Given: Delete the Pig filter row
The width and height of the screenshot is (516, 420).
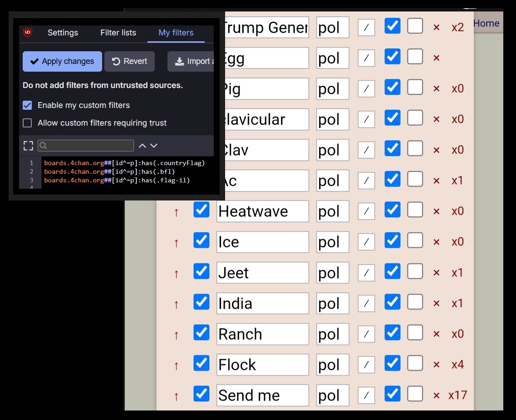Looking at the screenshot, I should 437,89.
